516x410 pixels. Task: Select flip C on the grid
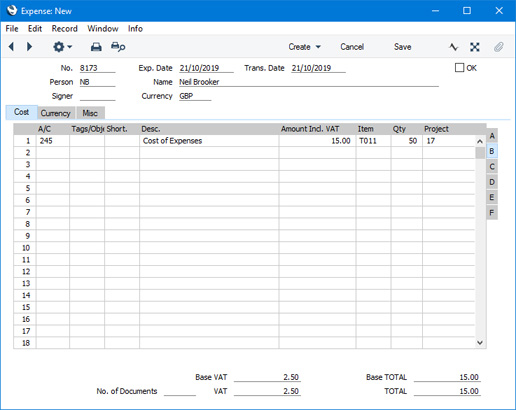(x=492, y=167)
